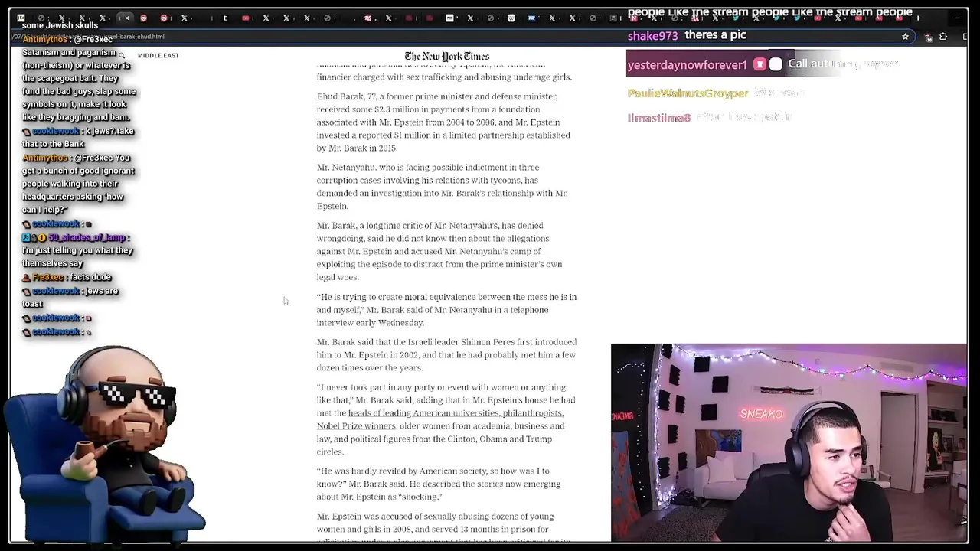Image resolution: width=980 pixels, height=551 pixels.
Task: Open The New York Times homepage logo
Action: 446,56
